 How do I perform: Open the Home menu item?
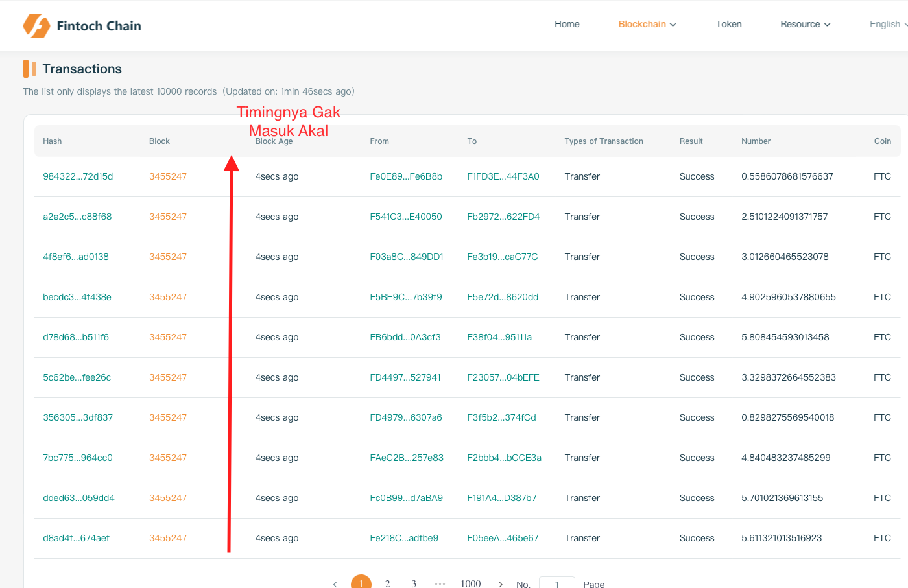coord(567,24)
